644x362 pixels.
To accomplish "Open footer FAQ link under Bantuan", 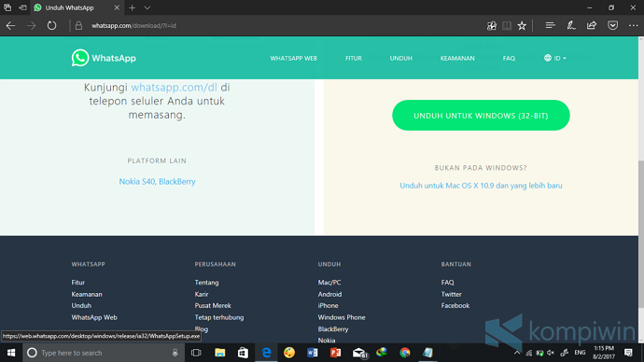I will point(447,283).
